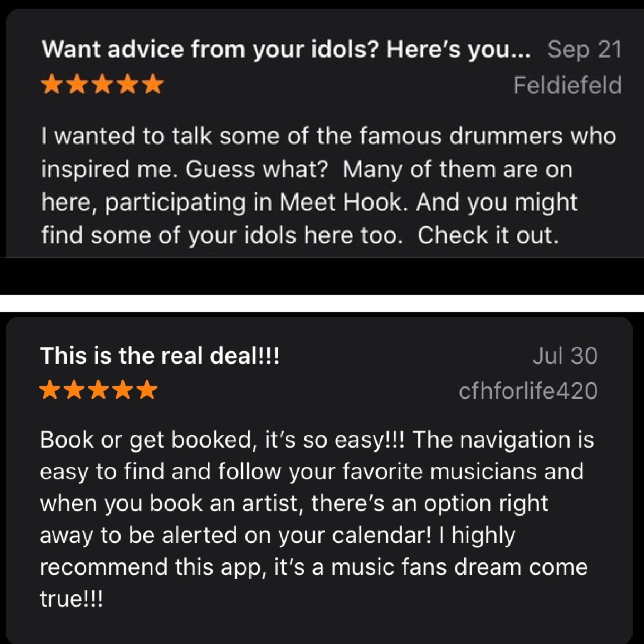Open reviewer name cfhforlife420
Screen dimensions: 644x644
pyautogui.click(x=528, y=391)
